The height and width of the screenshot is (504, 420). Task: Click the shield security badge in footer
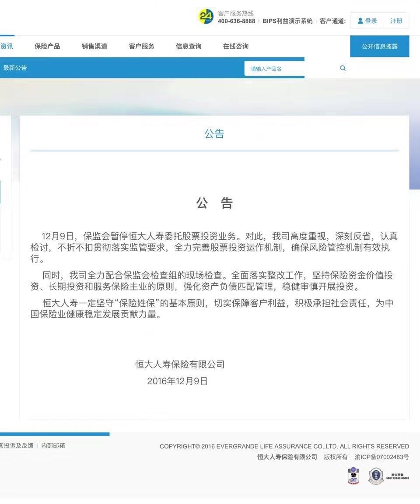pyautogui.click(x=376, y=476)
